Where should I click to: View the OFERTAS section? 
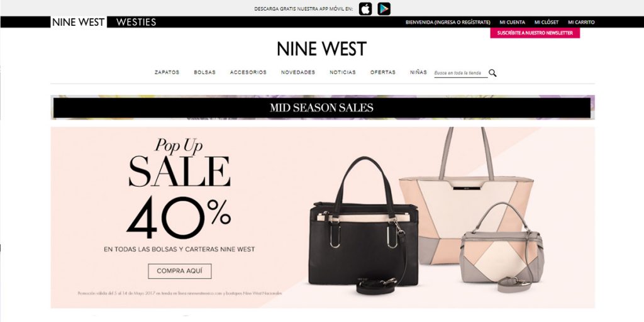[383, 72]
